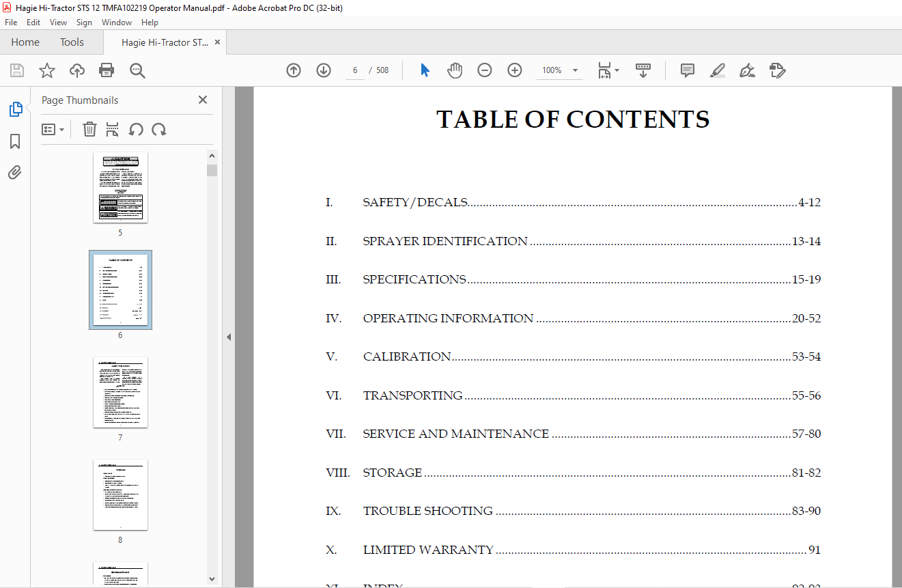Click the OPERATING INFORMATION contents entry
The image size is (902, 588).
pos(573,318)
